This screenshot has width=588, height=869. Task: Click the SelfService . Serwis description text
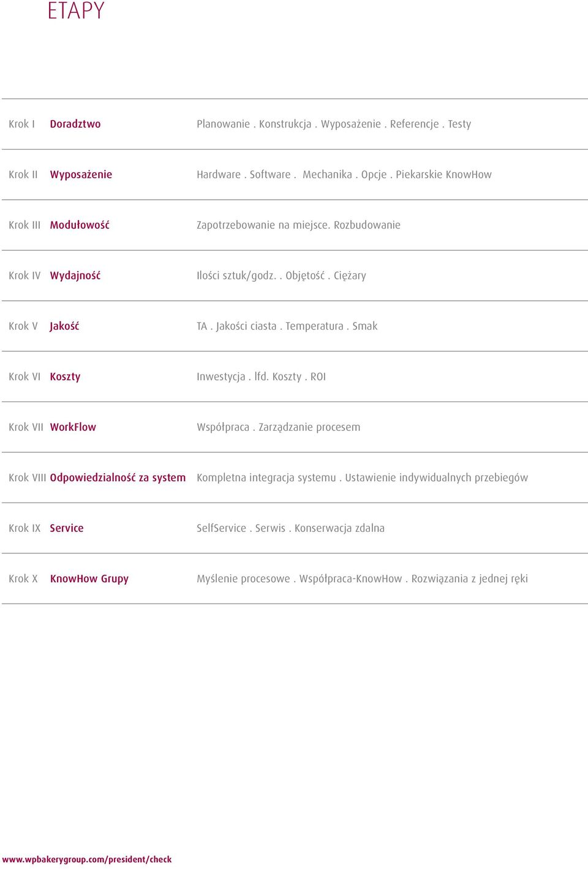coord(290,528)
